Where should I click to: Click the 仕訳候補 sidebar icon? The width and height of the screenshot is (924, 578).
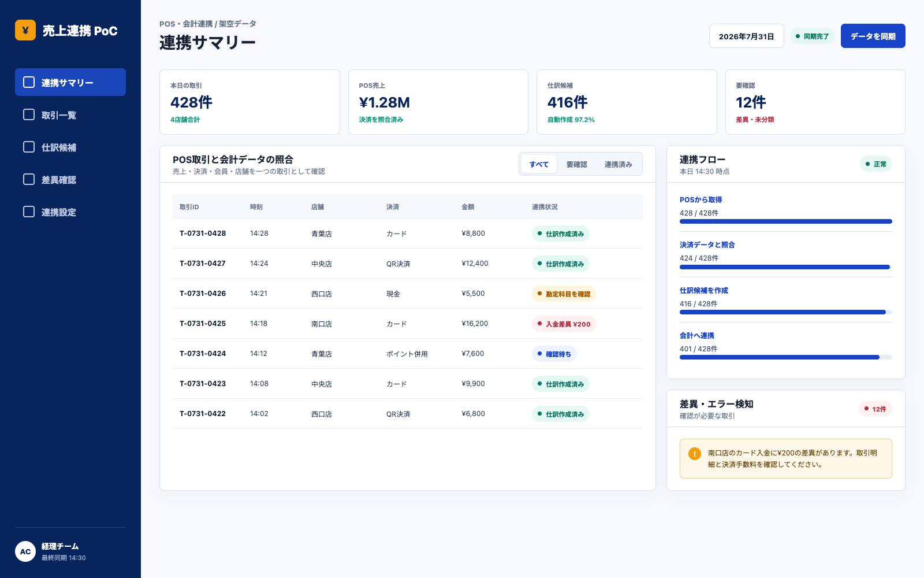(x=29, y=147)
